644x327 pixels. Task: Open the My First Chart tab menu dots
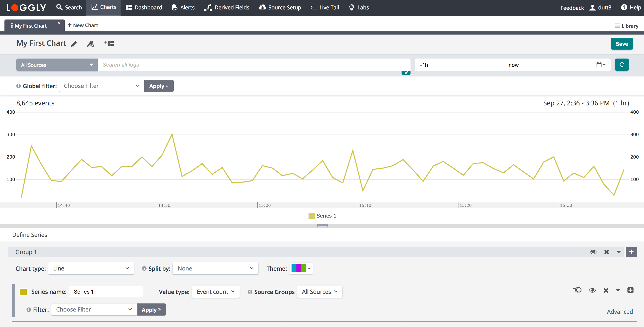point(11,26)
